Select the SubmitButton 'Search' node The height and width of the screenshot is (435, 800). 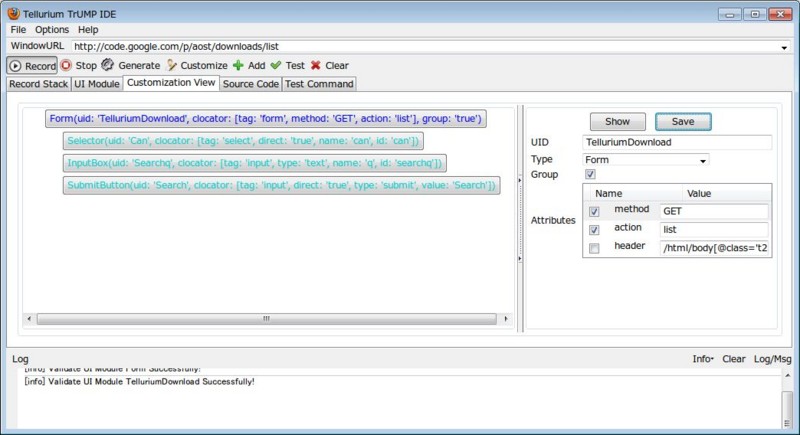[x=281, y=185]
